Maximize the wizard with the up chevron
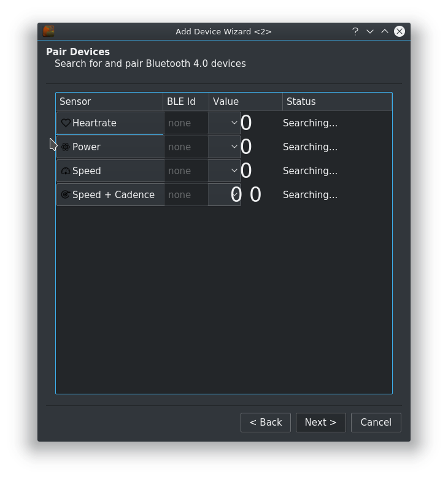The width and height of the screenshot is (448, 479). (x=384, y=31)
